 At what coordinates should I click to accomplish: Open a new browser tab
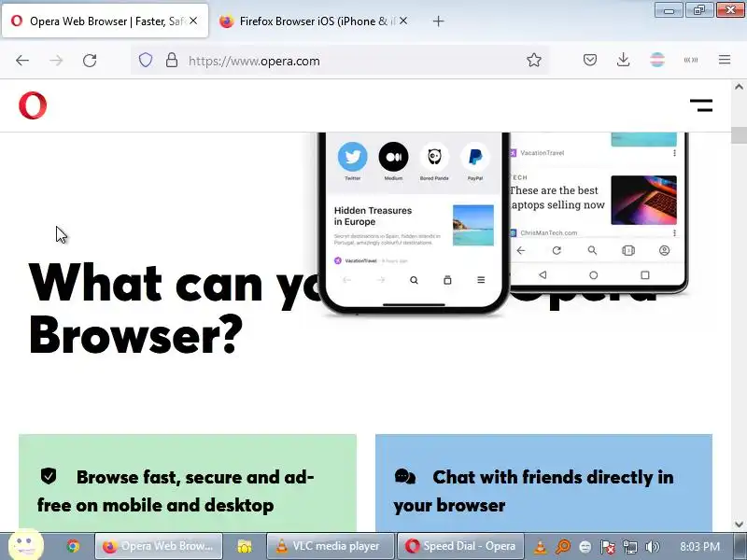[438, 21]
